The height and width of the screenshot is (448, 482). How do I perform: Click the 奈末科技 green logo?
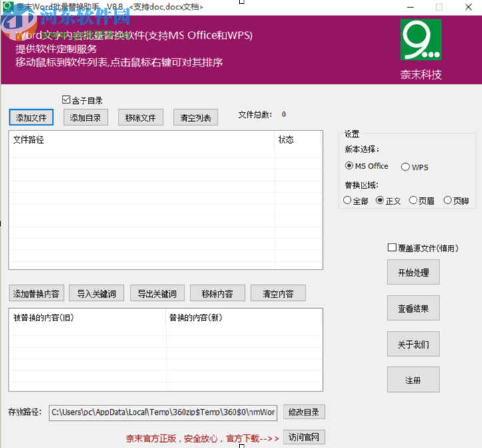421,40
